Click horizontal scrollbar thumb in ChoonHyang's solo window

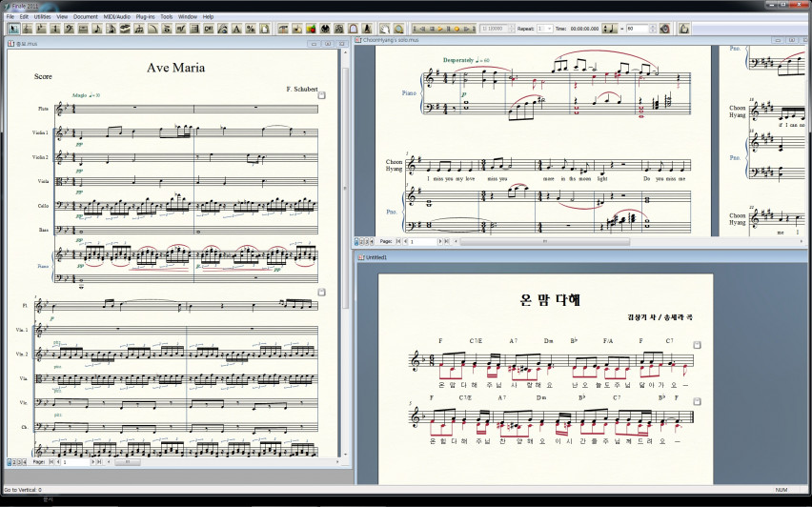click(545, 241)
